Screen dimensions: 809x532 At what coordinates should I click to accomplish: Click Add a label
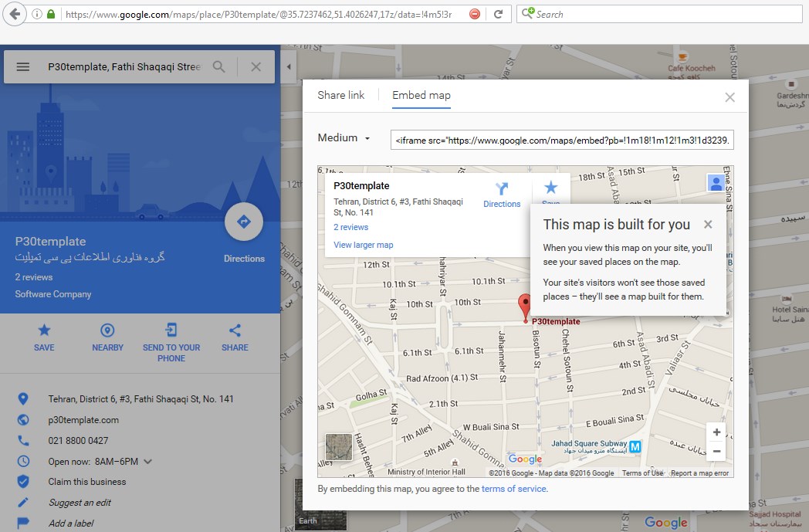tap(71, 523)
